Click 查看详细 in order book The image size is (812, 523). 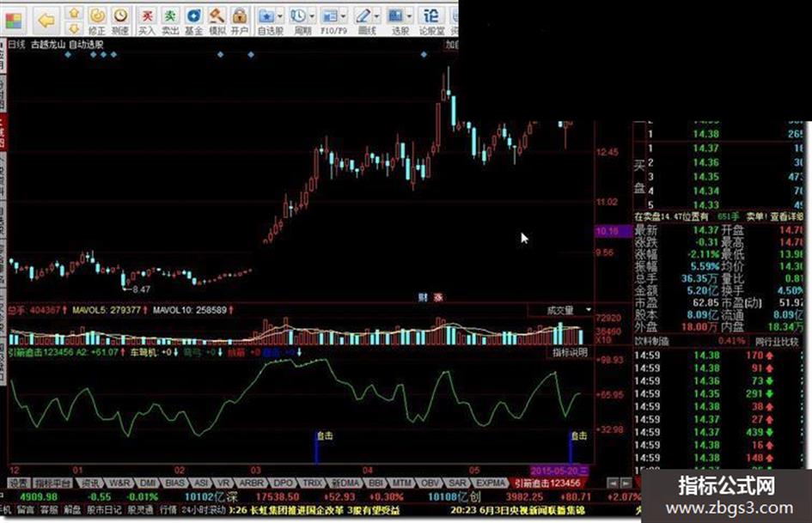[x=785, y=216]
